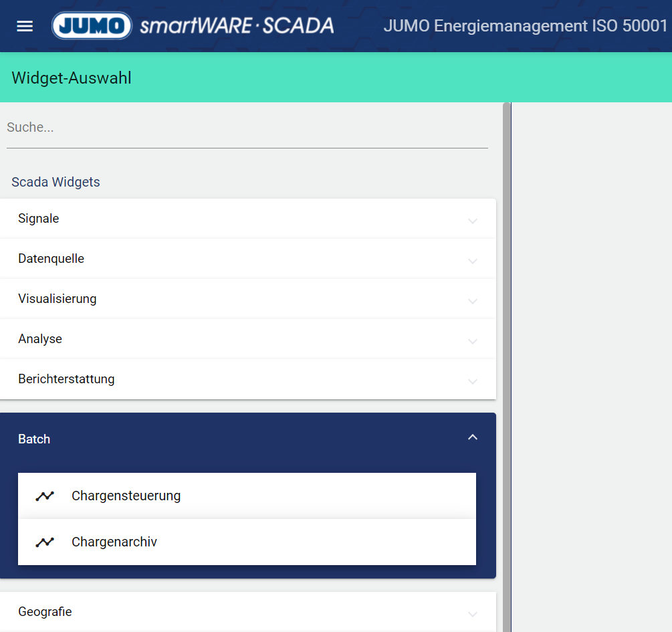Click the smartWARE SCADA title logo
Viewport: 672px width, 632px height.
(x=237, y=26)
